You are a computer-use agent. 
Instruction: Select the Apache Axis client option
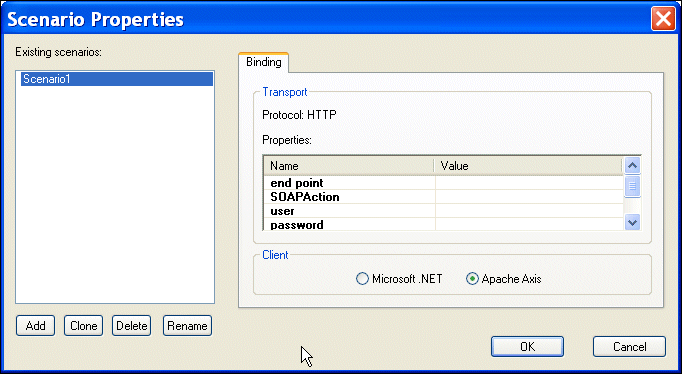click(504, 279)
